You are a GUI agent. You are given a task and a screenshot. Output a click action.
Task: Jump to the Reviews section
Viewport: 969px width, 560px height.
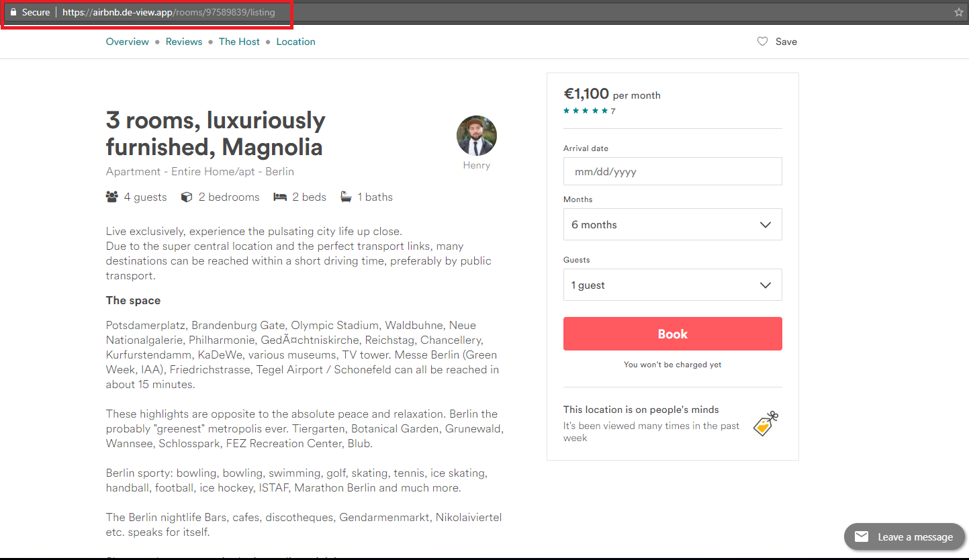(184, 42)
